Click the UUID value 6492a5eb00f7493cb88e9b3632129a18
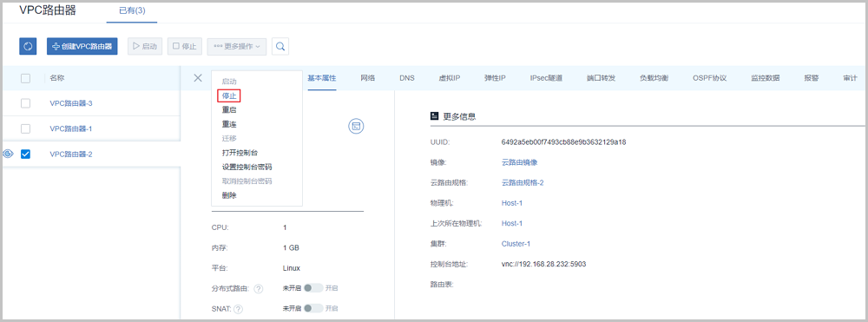The height and width of the screenshot is (322, 868). pyautogui.click(x=563, y=142)
